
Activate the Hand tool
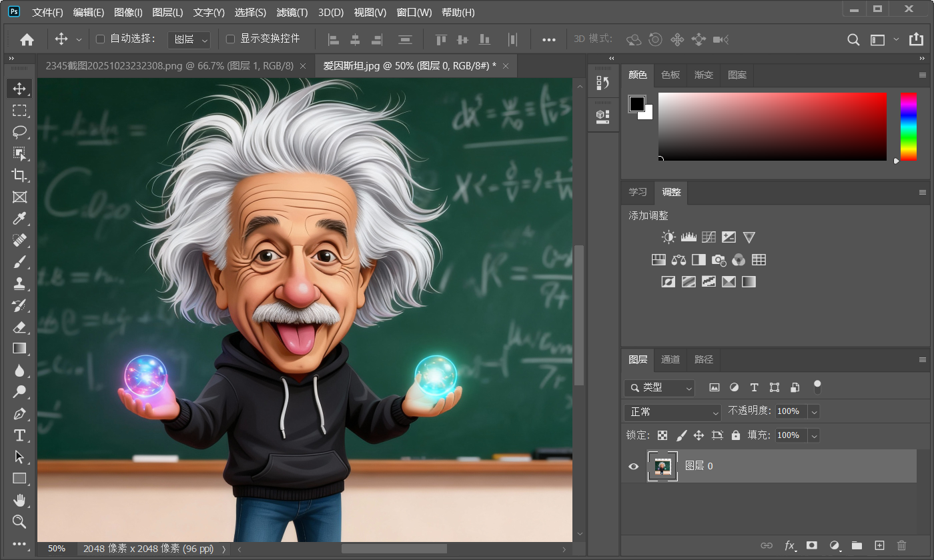pos(19,500)
